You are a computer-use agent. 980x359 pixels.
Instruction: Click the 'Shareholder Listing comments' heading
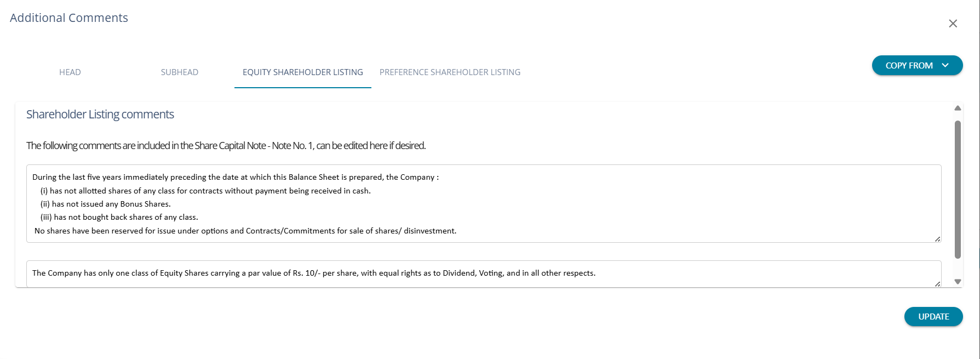tap(100, 115)
